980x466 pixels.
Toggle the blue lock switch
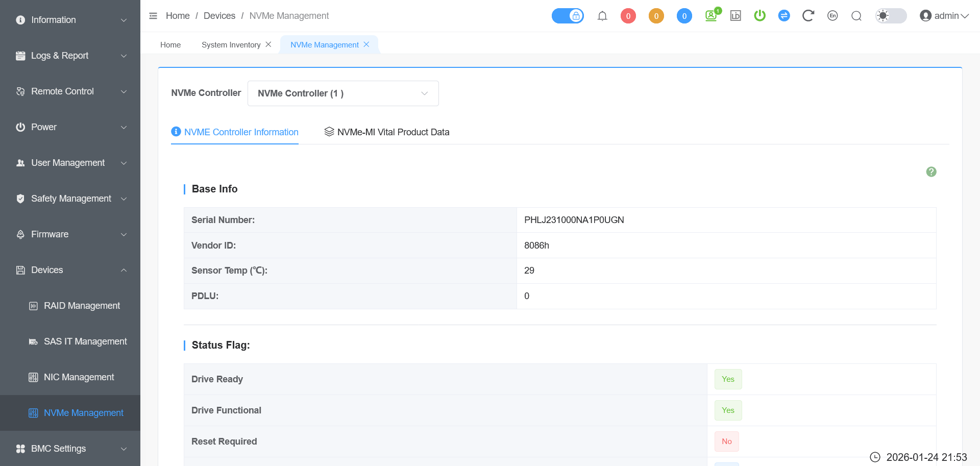[568, 16]
